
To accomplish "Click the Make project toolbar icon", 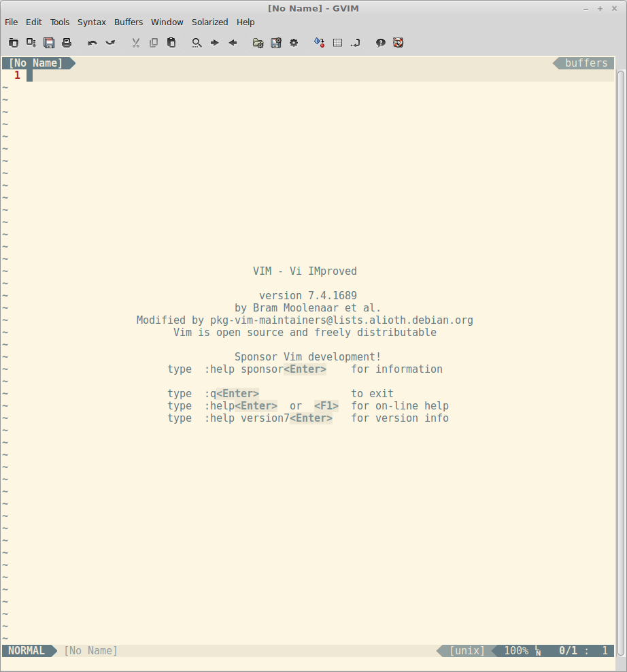I will point(320,43).
